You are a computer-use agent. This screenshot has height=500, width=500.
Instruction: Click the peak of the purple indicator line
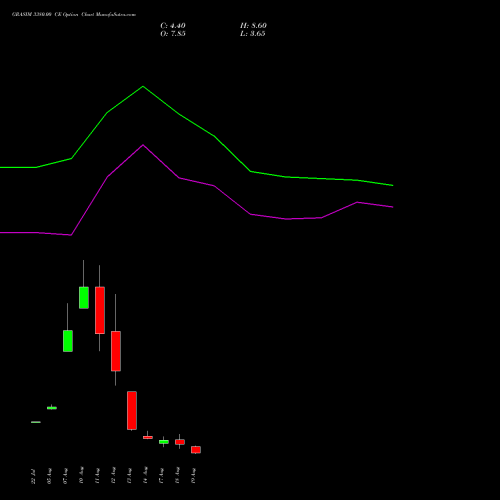click(143, 145)
